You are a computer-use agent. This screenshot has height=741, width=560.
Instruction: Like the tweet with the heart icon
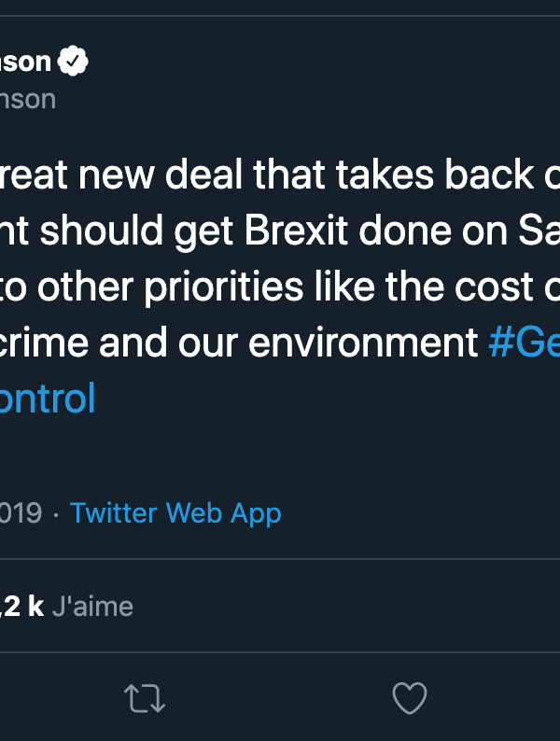[409, 699]
